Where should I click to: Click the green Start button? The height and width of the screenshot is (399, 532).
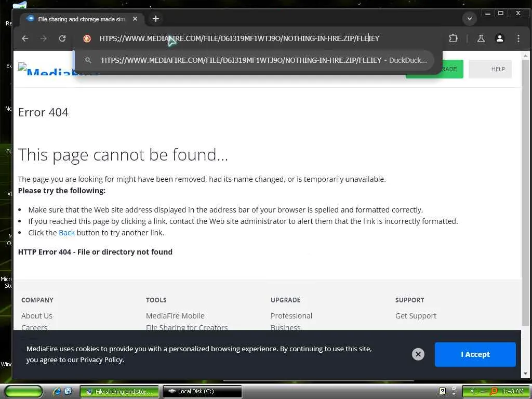tap(24, 392)
